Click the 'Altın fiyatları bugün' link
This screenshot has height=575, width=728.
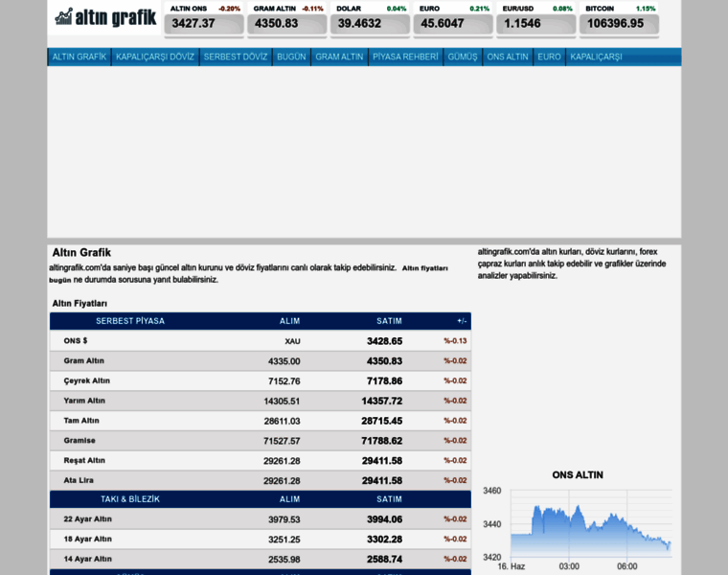tap(424, 268)
